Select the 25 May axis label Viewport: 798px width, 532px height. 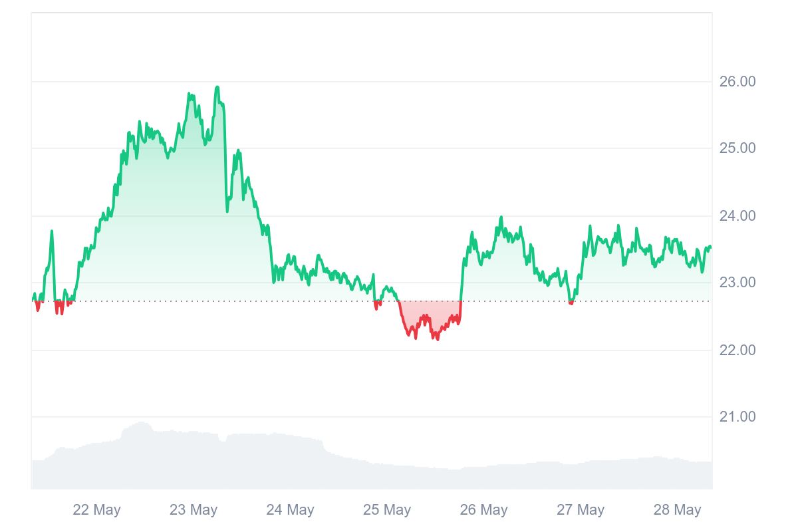[387, 510]
